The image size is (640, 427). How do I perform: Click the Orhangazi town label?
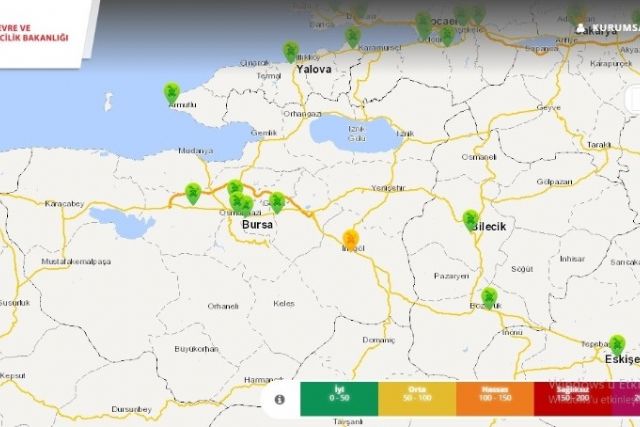[302, 114]
